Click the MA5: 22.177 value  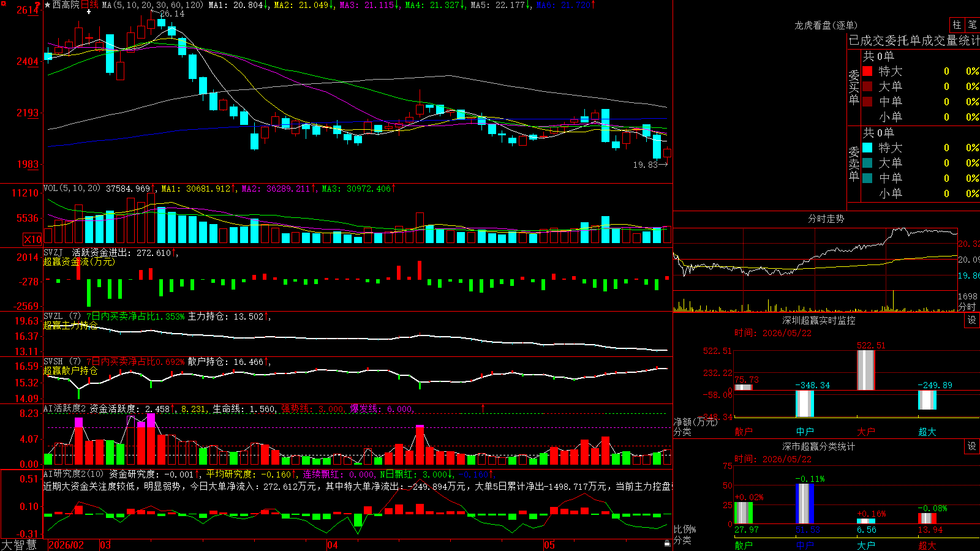(499, 5)
